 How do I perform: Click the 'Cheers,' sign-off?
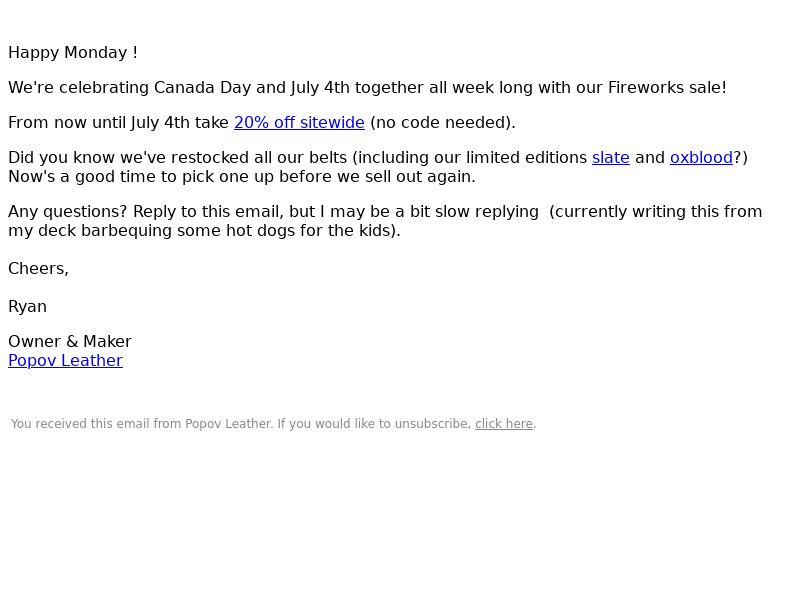click(x=38, y=269)
